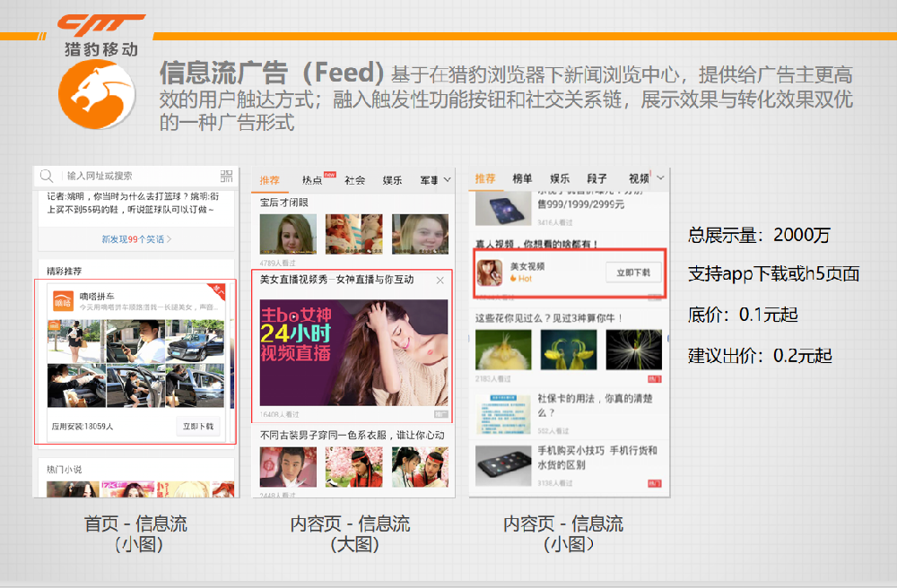897x588 pixels.
Task: Open the 段子 tab on the right phone
Action: (x=597, y=177)
